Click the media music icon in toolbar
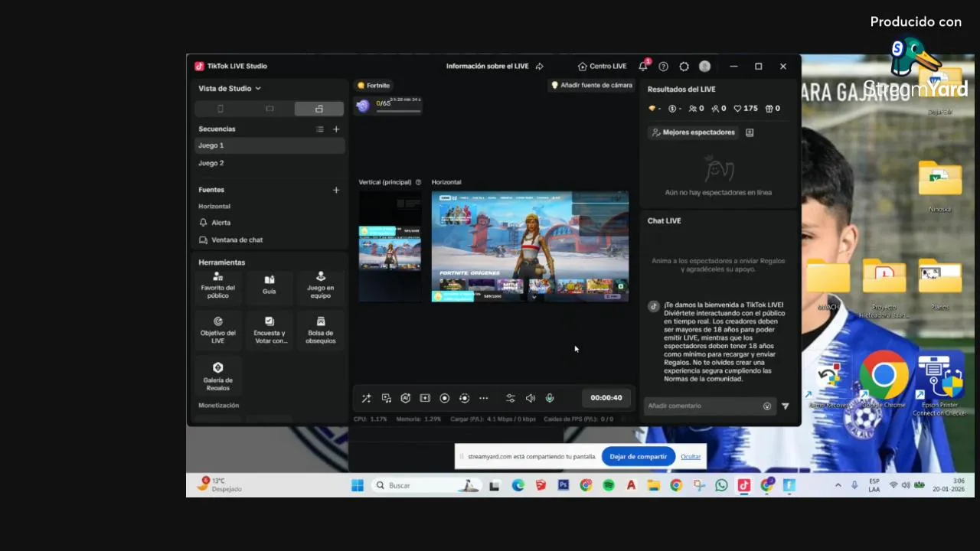Image resolution: width=980 pixels, height=551 pixels. (x=387, y=398)
